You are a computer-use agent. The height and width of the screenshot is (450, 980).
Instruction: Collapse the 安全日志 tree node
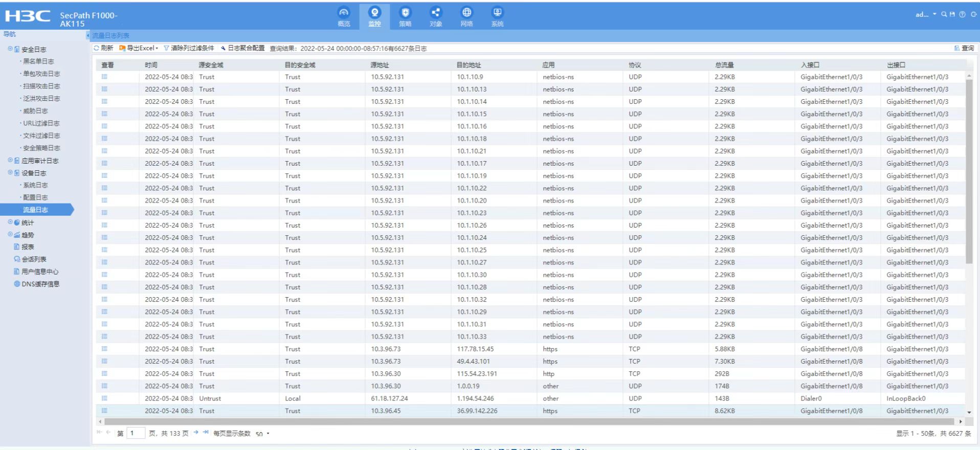click(10, 49)
